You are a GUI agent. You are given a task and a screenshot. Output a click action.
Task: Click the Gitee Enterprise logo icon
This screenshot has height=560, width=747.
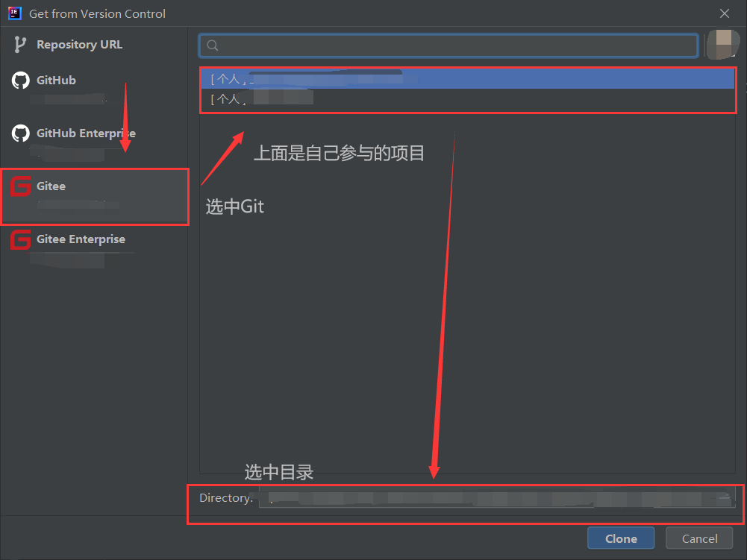(x=20, y=239)
